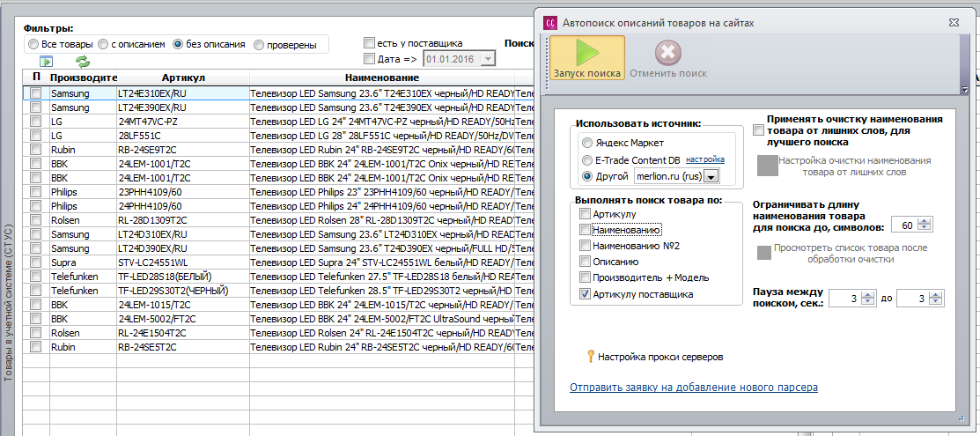980x436 pixels.
Task: Select article cell LT24D390EX/RU
Action: (x=183, y=248)
